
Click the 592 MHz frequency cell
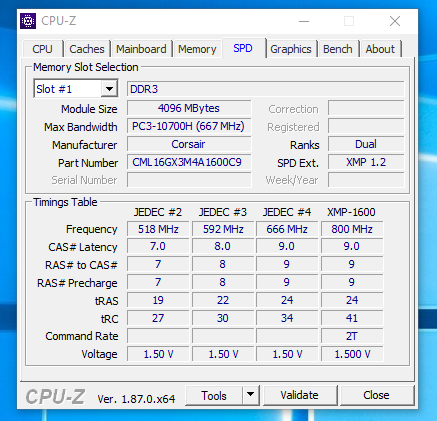(223, 229)
